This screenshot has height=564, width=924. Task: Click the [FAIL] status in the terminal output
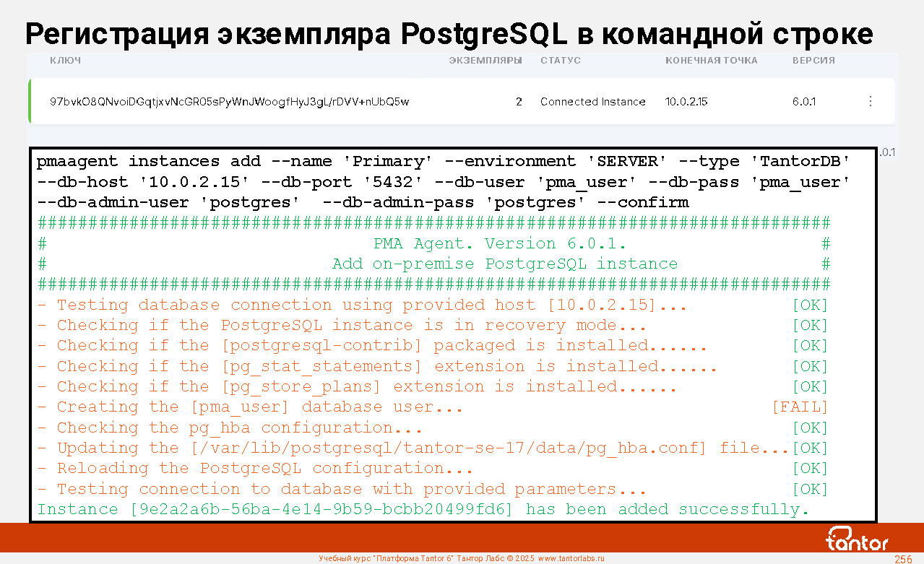coord(800,407)
